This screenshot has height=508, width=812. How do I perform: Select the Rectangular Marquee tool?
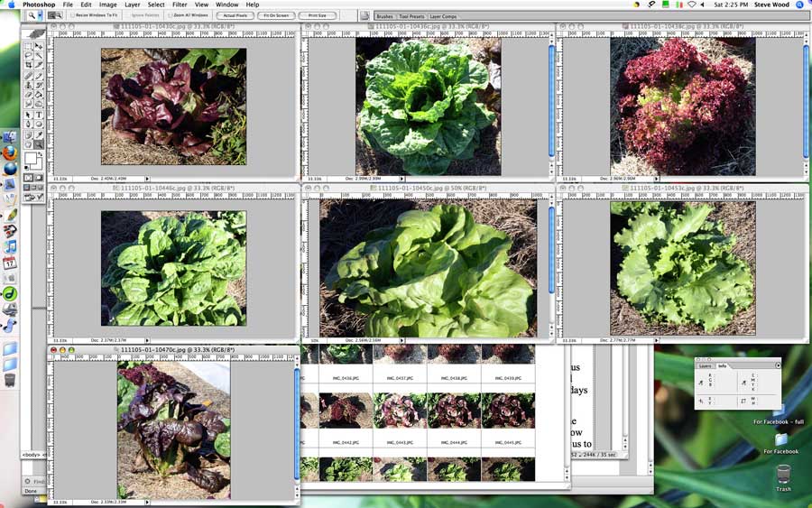click(x=29, y=46)
